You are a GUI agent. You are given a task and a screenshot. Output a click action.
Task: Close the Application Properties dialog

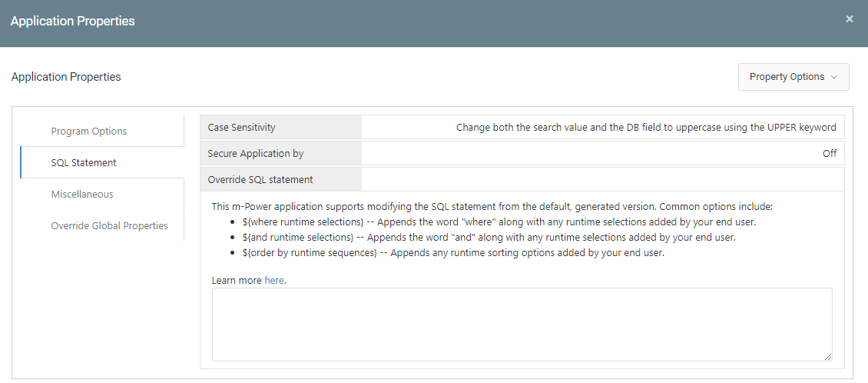tap(849, 19)
